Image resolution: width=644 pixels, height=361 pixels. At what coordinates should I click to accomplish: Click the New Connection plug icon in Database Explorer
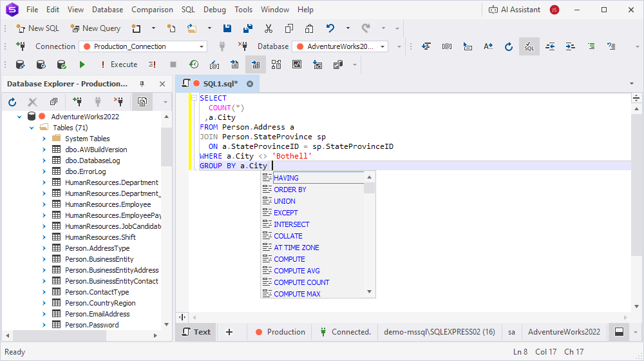77,102
